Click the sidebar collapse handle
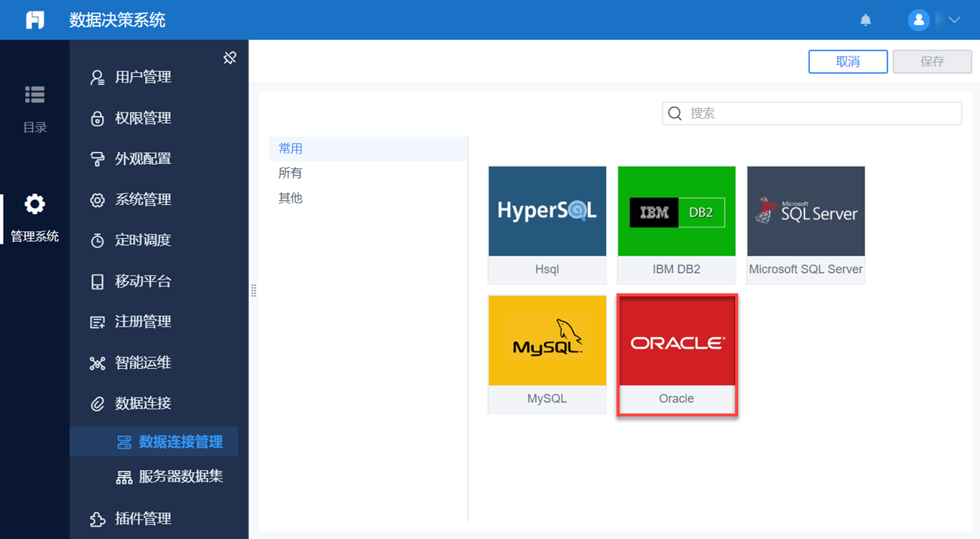 pos(254,290)
